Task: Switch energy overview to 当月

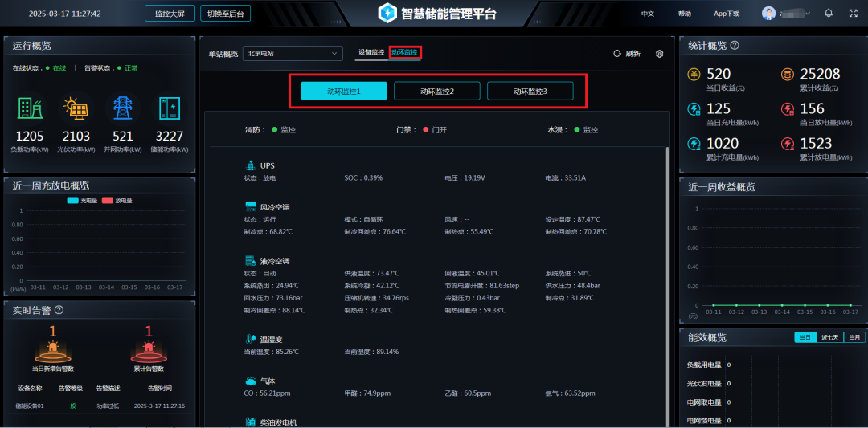Action: point(854,337)
